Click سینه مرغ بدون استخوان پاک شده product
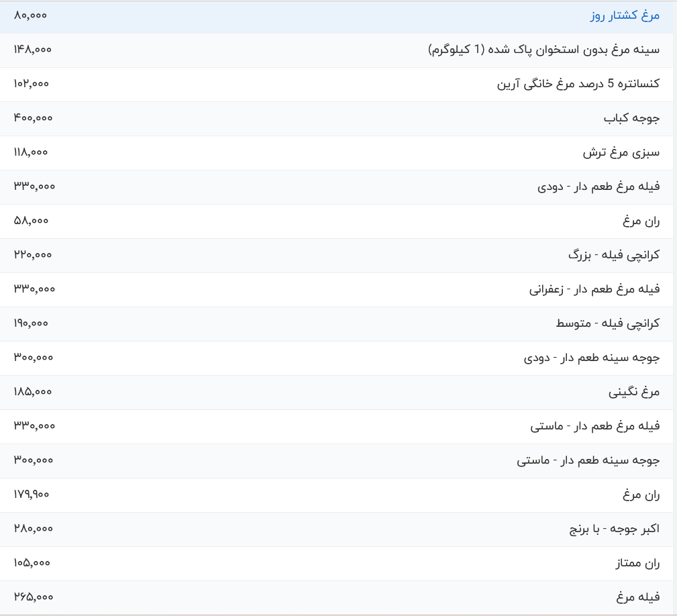 (x=543, y=50)
